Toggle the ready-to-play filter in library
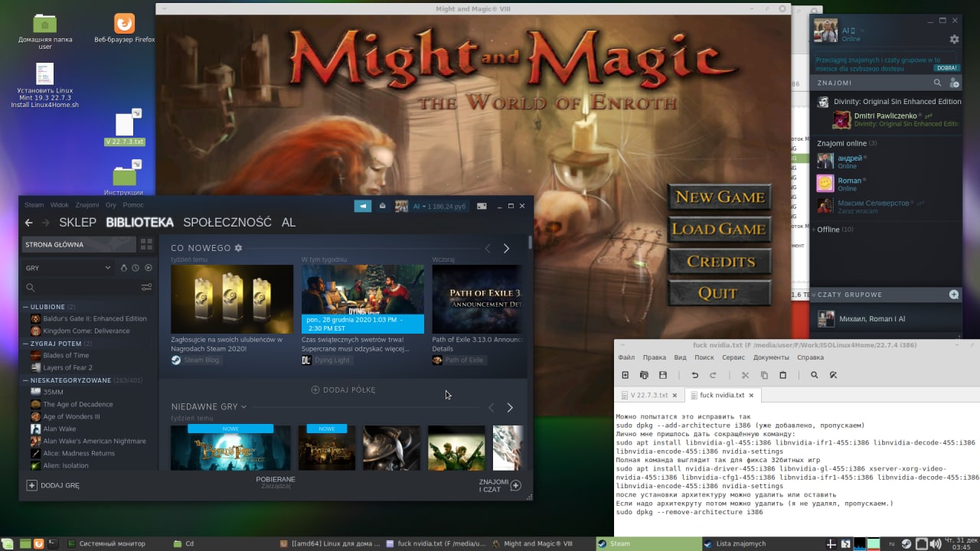This screenshot has height=551, width=980. [149, 268]
